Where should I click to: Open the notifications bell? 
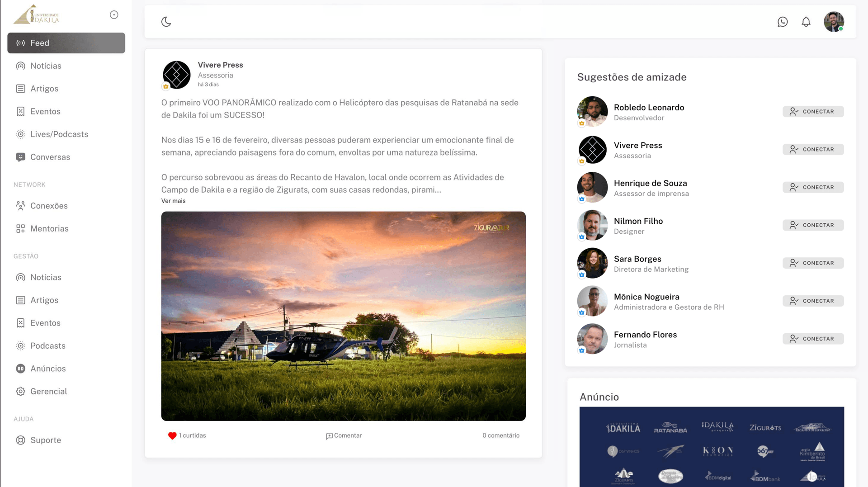[806, 22]
